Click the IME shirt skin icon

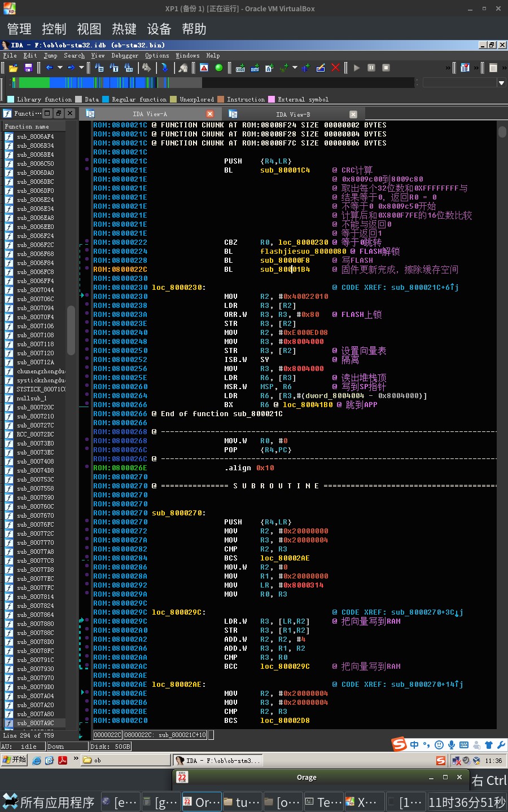pos(489,745)
